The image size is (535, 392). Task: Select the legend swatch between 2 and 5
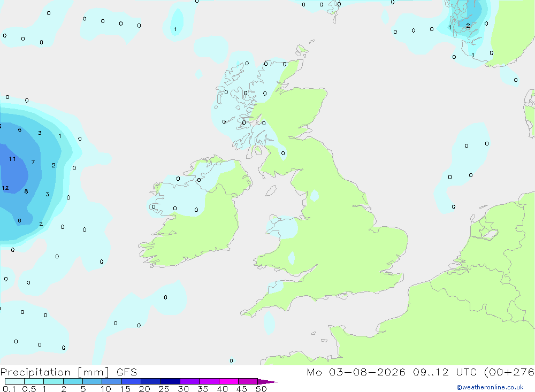73,381
